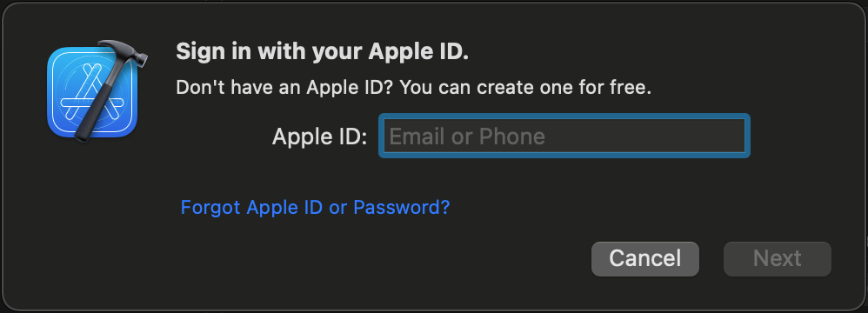Click 'Don't have an Apple ID?' subtitle text
868x313 pixels.
[284, 87]
